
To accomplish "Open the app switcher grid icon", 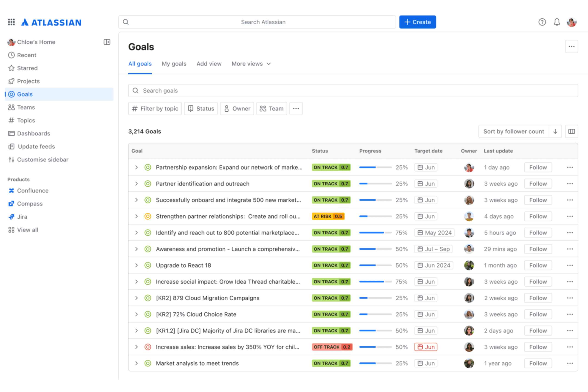I will coord(11,22).
